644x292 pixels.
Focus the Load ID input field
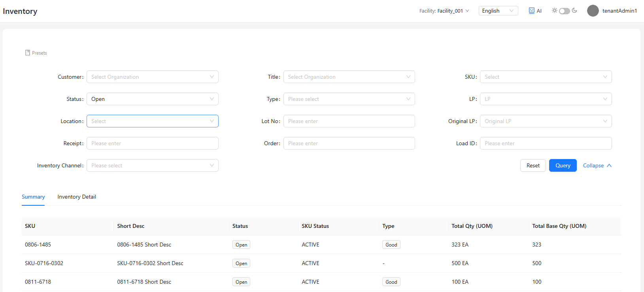(x=546, y=143)
